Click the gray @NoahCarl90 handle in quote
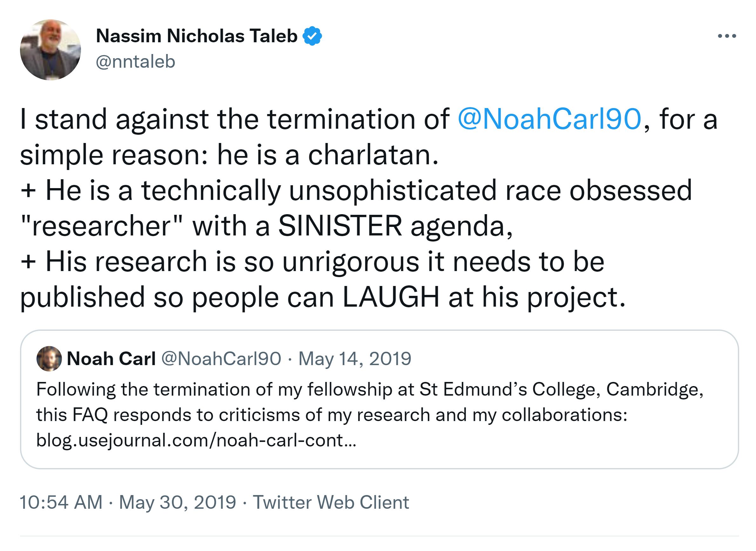This screenshot has height=551, width=756. tap(221, 359)
